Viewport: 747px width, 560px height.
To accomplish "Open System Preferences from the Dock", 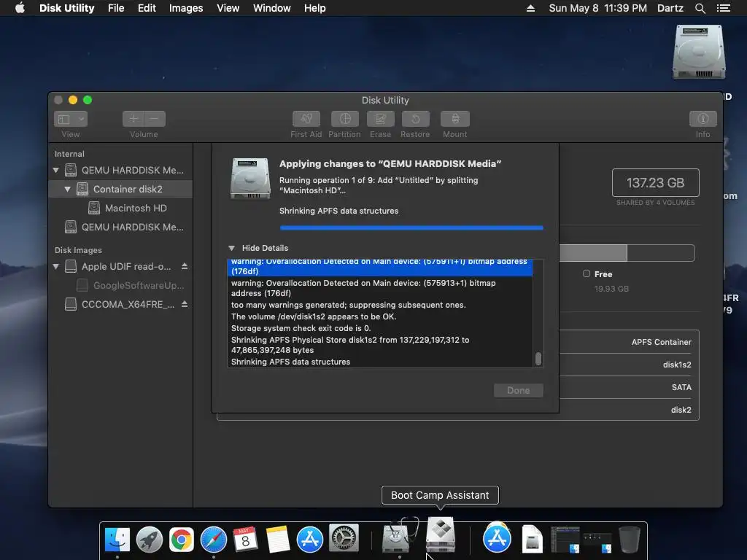I will coord(344,540).
